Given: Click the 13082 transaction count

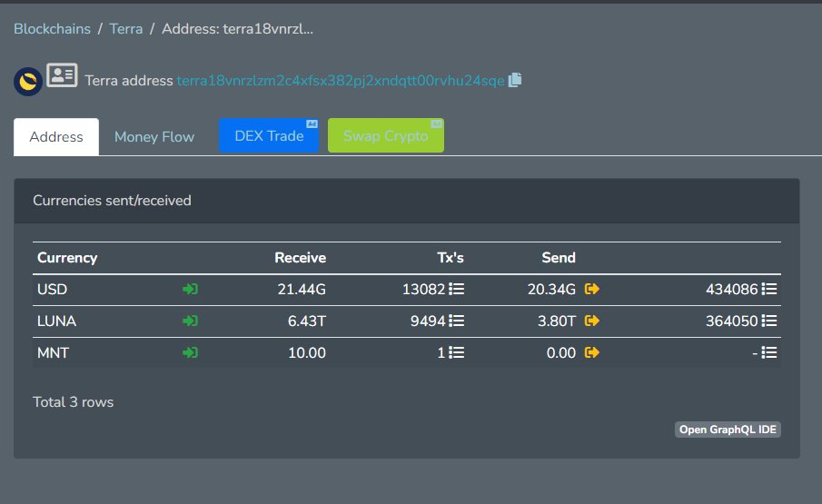Looking at the screenshot, I should pyautogui.click(x=423, y=289).
